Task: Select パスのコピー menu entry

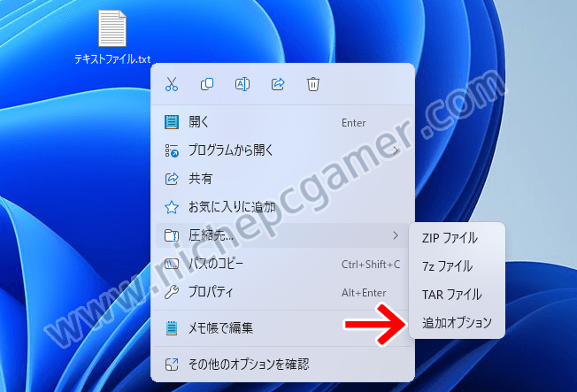Action: [282, 264]
